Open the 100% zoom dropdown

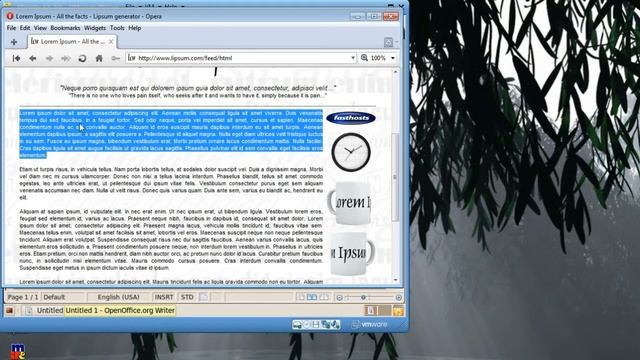[x=393, y=58]
